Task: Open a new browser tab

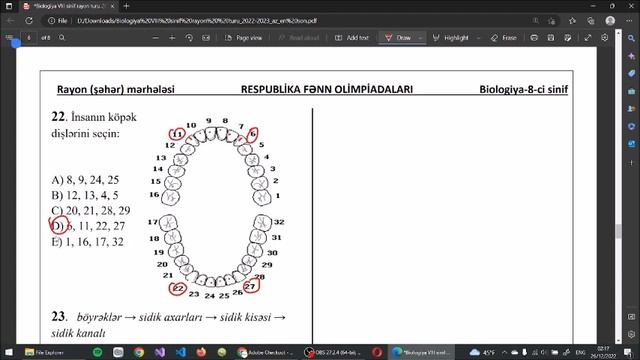Action: (x=126, y=6)
